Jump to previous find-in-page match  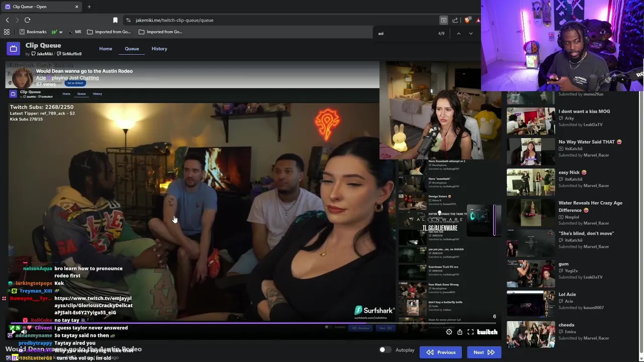point(458,33)
